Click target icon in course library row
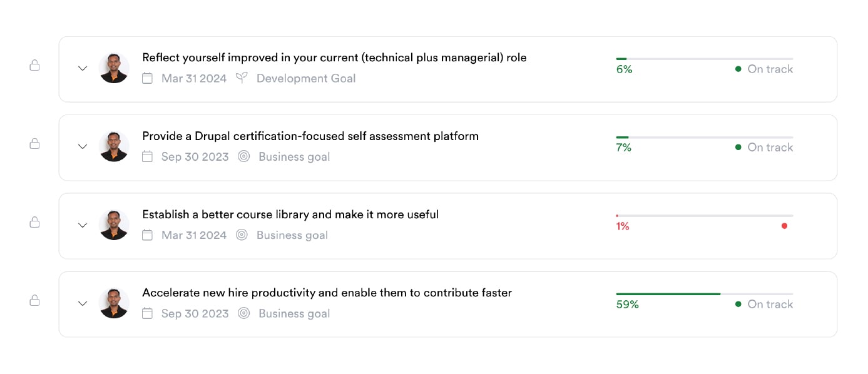The width and height of the screenshot is (868, 374). pos(242,235)
